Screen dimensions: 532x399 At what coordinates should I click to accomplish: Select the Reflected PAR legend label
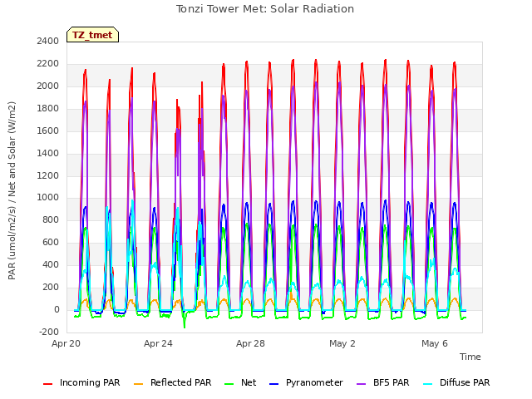[x=181, y=382]
